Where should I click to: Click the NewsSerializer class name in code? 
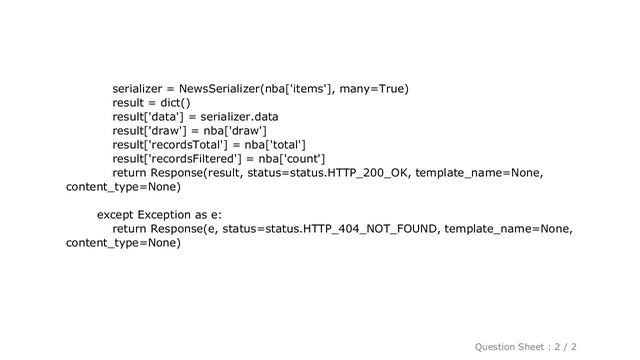(219, 89)
